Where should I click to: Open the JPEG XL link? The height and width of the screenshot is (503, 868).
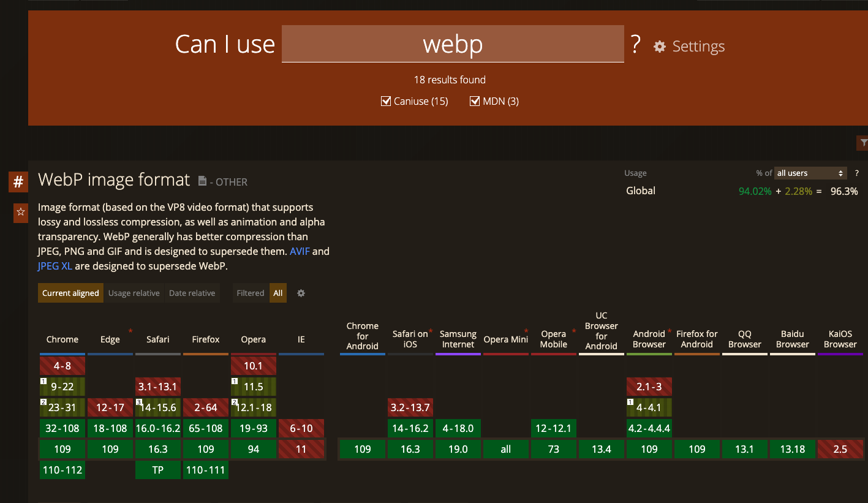click(x=55, y=266)
